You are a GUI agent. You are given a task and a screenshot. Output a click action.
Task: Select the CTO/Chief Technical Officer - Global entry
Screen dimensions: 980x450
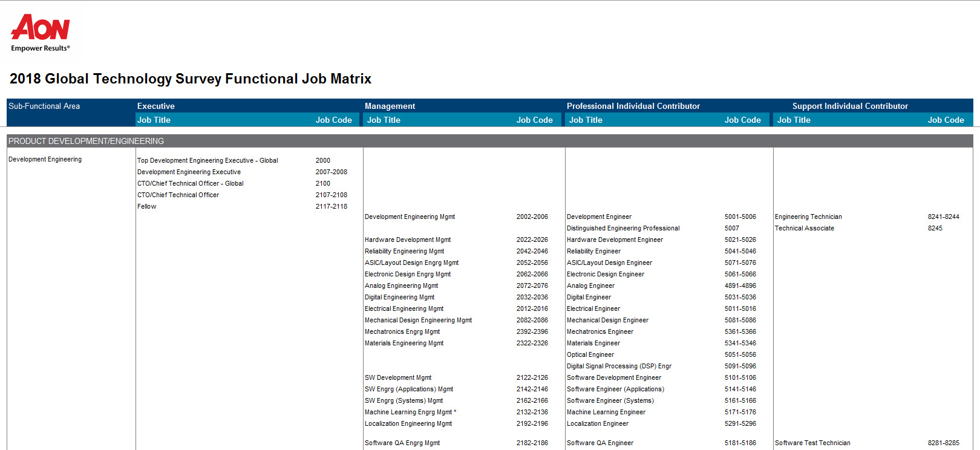pyautogui.click(x=190, y=183)
